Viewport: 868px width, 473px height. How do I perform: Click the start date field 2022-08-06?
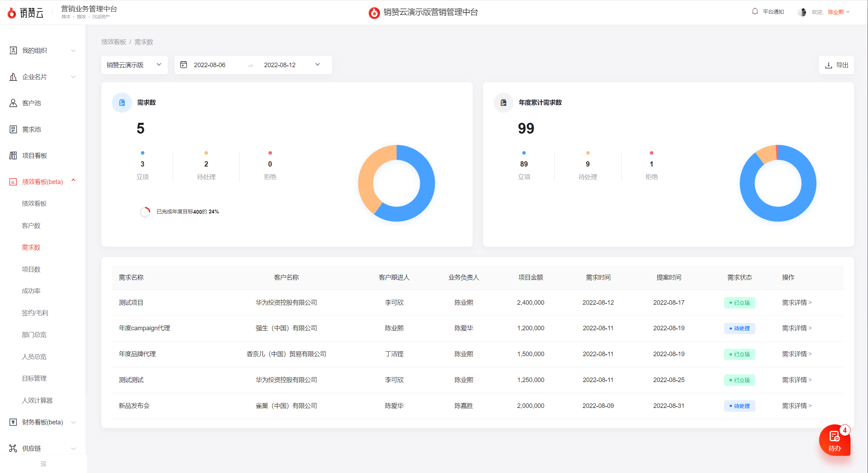point(210,65)
